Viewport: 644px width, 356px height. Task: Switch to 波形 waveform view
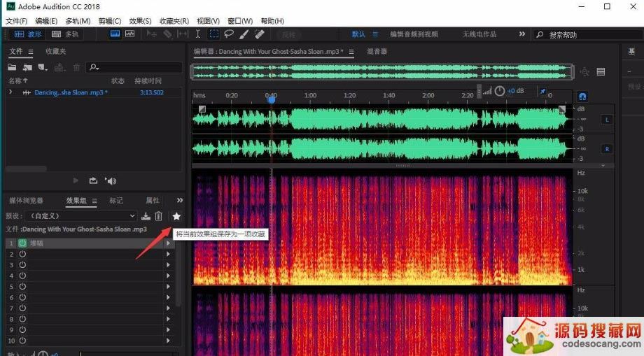(29, 34)
